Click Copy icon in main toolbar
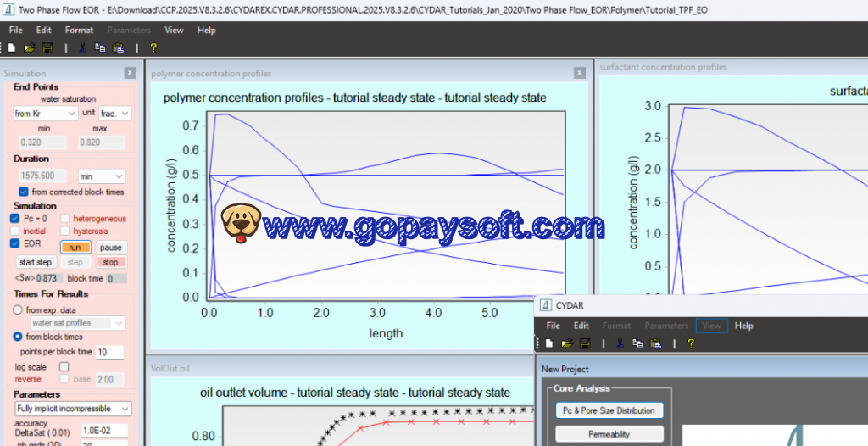The image size is (868, 446). pyautogui.click(x=100, y=48)
